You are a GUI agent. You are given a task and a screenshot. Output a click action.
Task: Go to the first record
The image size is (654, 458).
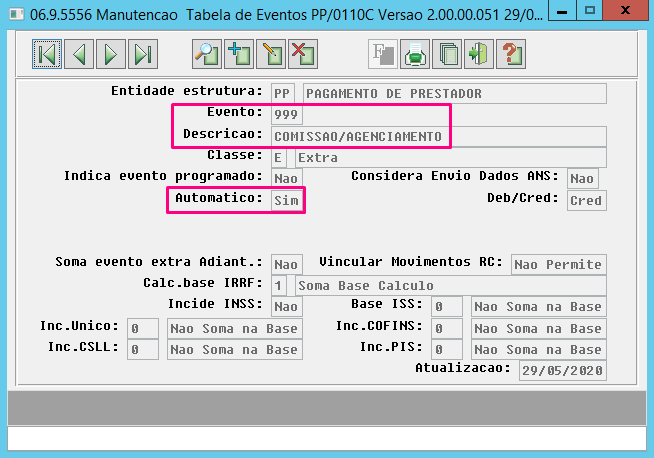pyautogui.click(x=47, y=54)
